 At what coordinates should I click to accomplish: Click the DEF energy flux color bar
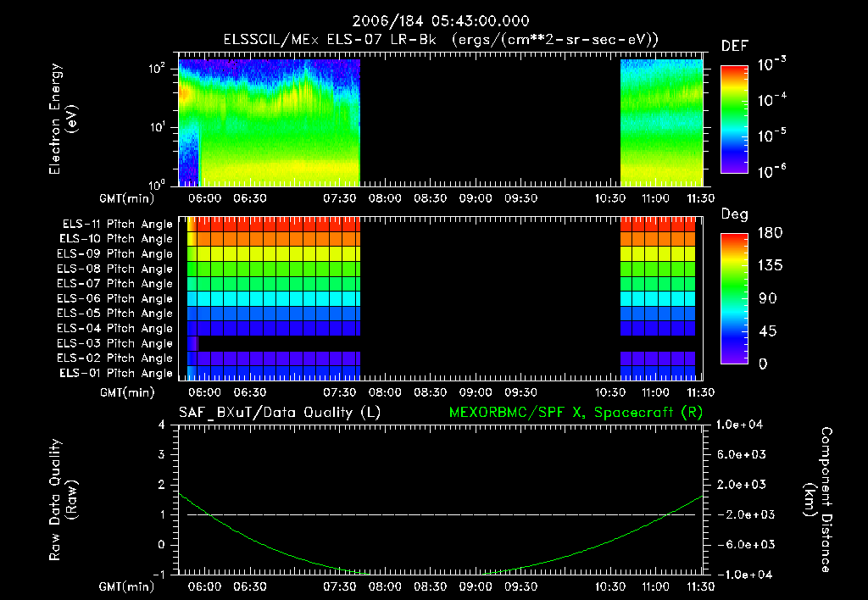pyautogui.click(x=734, y=119)
